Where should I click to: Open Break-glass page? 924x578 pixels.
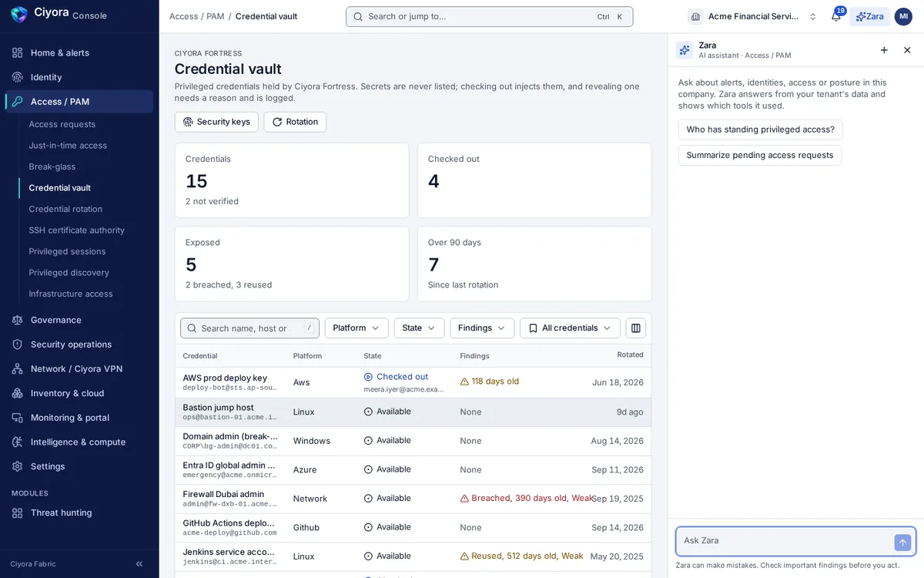click(x=52, y=166)
